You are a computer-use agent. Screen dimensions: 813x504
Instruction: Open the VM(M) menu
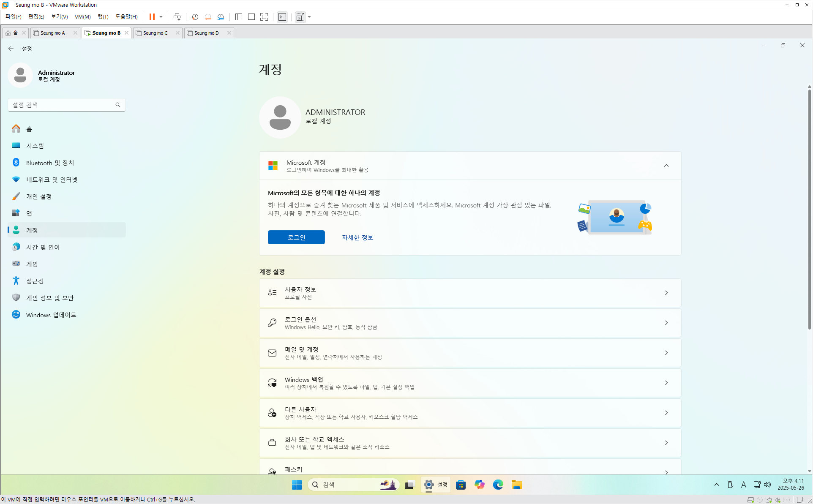pyautogui.click(x=82, y=17)
